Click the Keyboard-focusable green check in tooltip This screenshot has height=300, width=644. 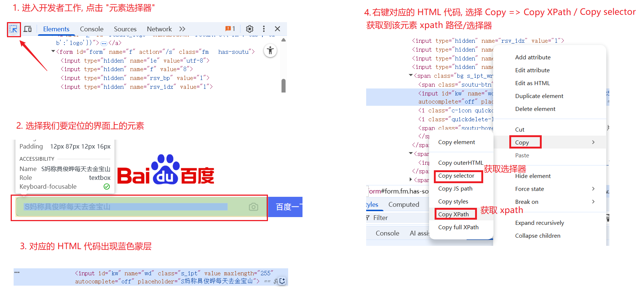click(x=107, y=186)
